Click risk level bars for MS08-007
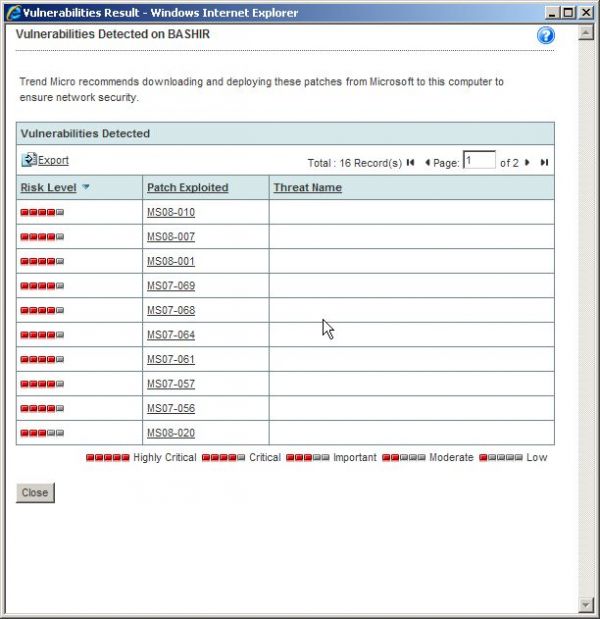 [42, 237]
